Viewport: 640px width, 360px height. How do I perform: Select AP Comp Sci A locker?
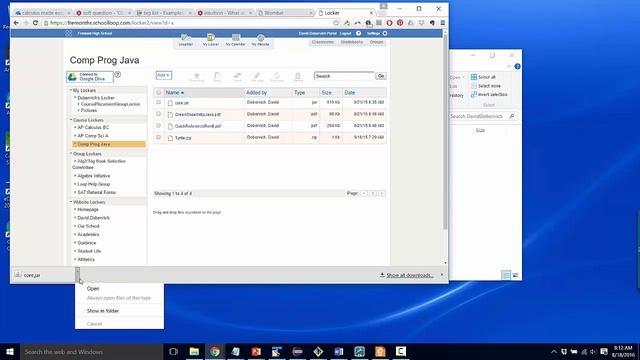pyautogui.click(x=93, y=136)
